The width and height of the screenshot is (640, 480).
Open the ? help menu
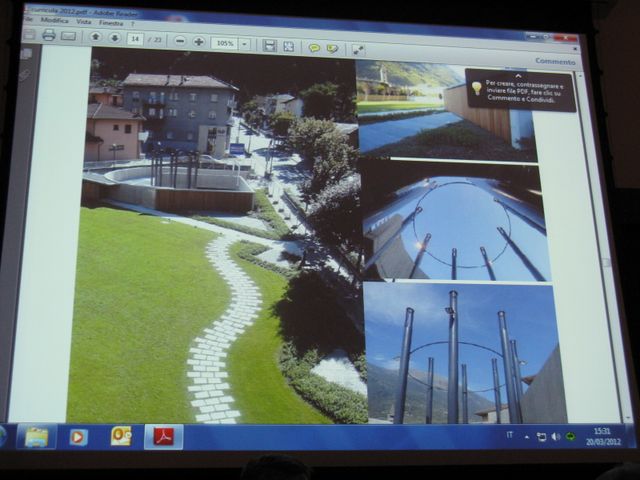tap(133, 24)
